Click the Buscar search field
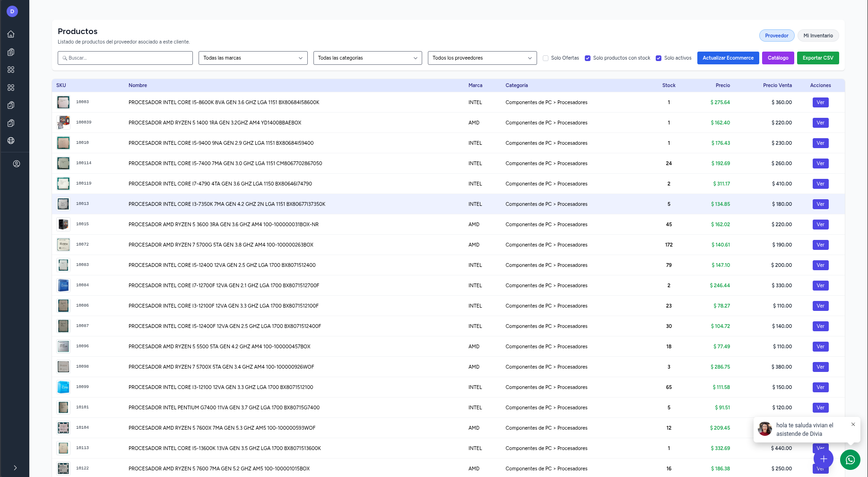868x477 pixels. (125, 58)
